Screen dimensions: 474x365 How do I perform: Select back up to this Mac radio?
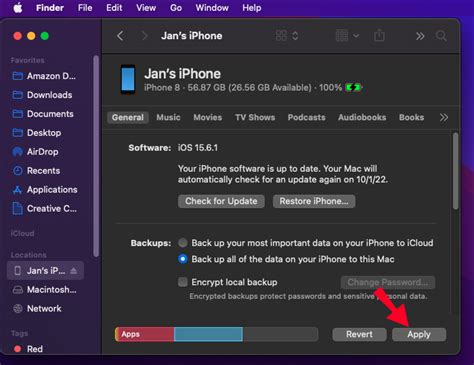183,259
